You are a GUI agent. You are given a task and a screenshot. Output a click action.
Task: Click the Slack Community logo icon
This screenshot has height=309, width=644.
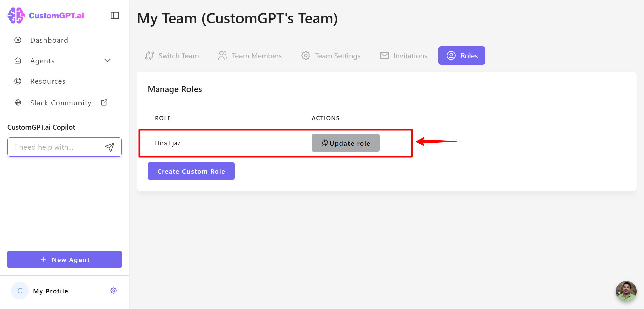[x=18, y=103]
